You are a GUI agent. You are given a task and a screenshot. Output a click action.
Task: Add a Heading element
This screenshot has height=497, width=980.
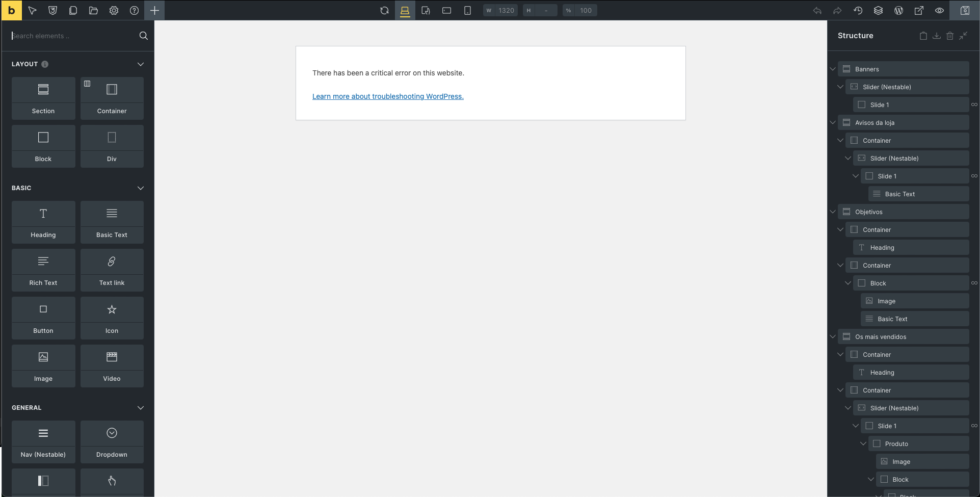click(x=43, y=222)
